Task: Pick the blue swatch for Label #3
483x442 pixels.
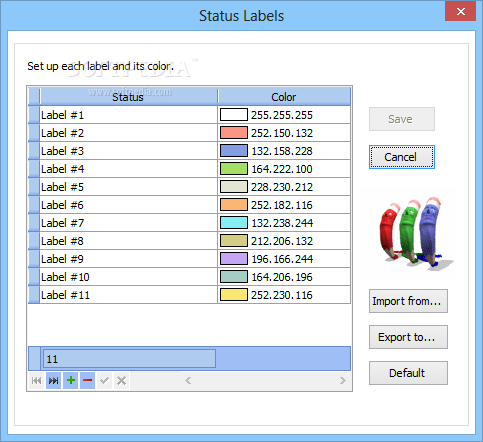Action: pos(234,151)
